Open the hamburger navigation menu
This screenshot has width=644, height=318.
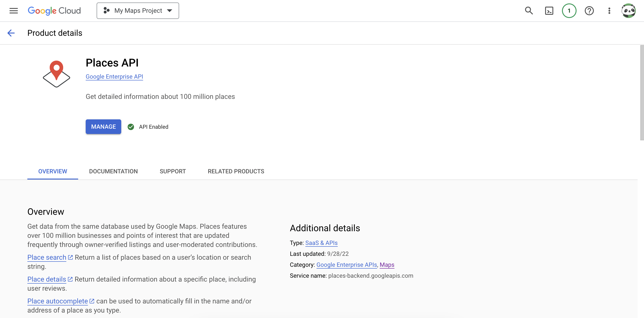point(13,11)
